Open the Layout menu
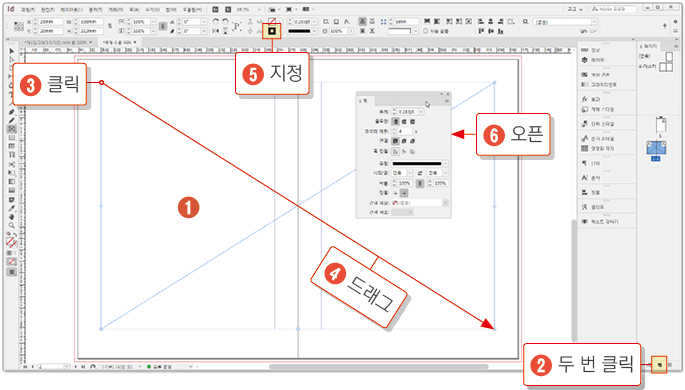Image resolution: width=685 pixels, height=390 pixels. tap(72, 9)
